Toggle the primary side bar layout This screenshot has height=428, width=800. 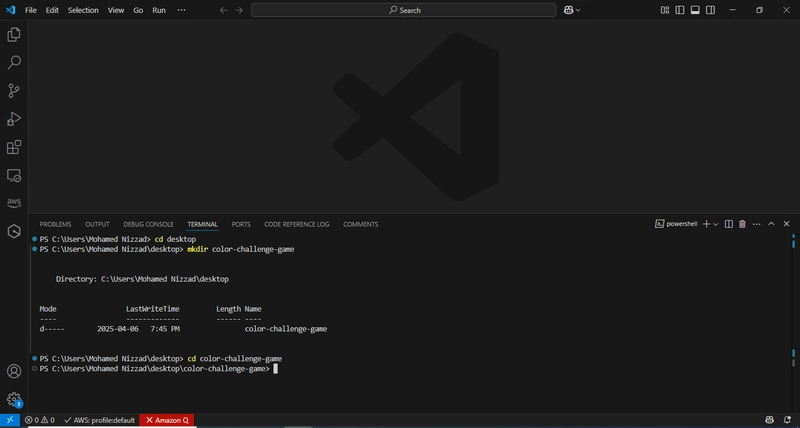[680, 10]
